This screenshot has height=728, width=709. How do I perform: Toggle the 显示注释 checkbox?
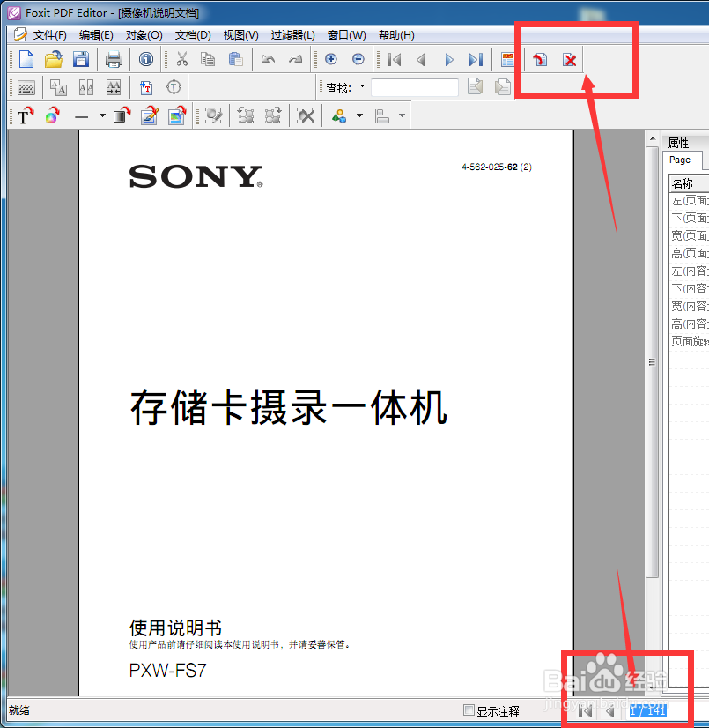coord(469,709)
